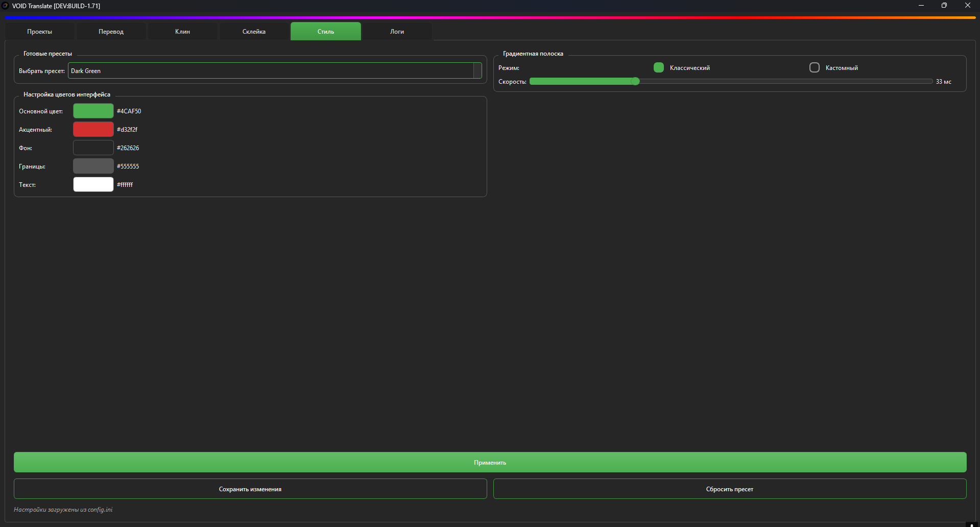Open the Dark Green preset dropdown
This screenshot has height=527, width=980.
coord(271,71)
